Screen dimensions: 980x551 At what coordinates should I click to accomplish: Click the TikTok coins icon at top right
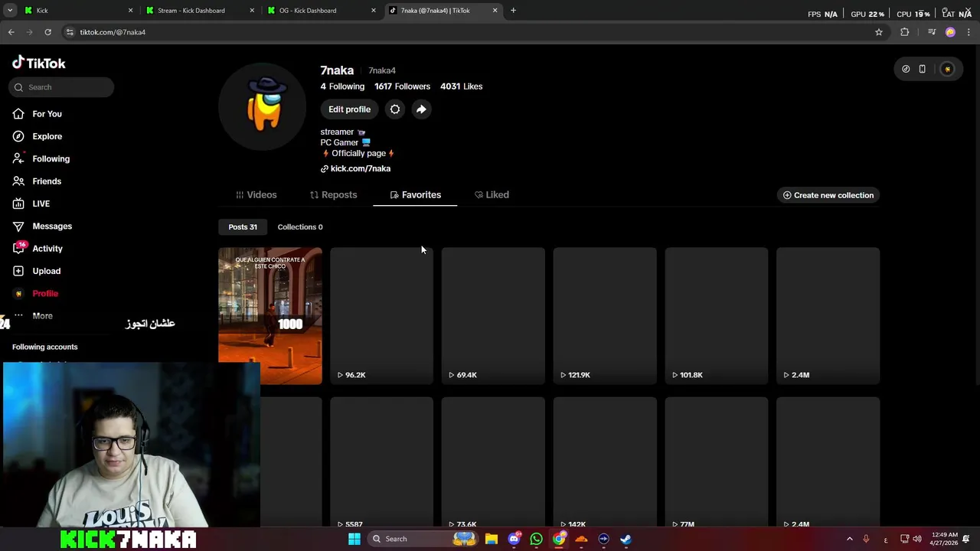(906, 69)
